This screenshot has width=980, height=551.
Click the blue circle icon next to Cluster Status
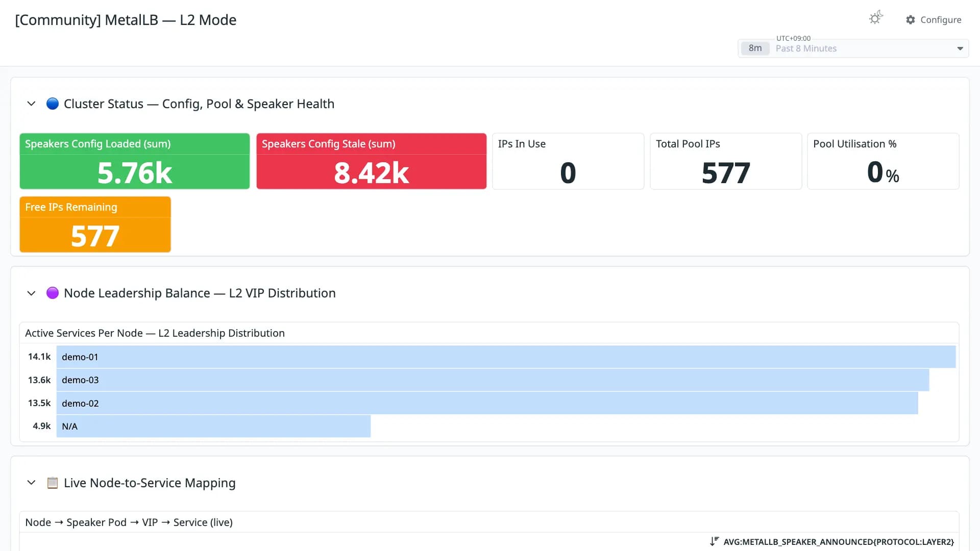coord(53,104)
